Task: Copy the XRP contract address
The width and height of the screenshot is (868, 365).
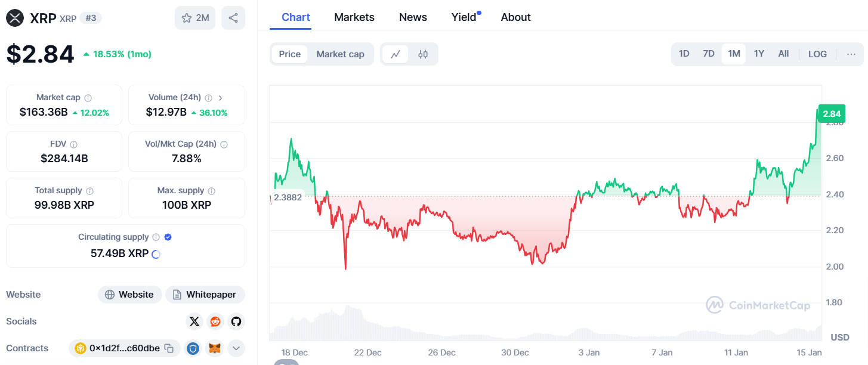Action: tap(168, 348)
